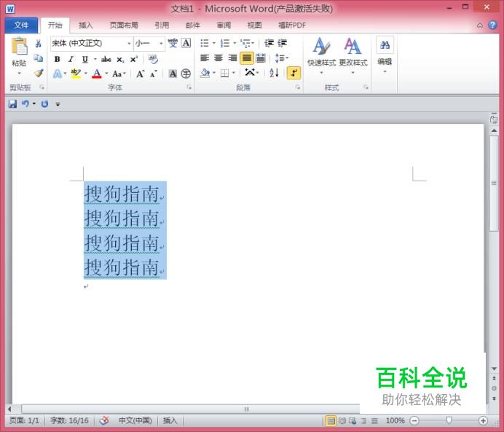Click paragraph shading paint bucket
This screenshot has height=432, width=504.
point(205,74)
